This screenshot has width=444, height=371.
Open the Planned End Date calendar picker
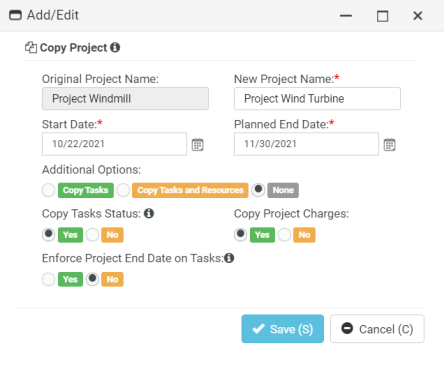(x=389, y=145)
